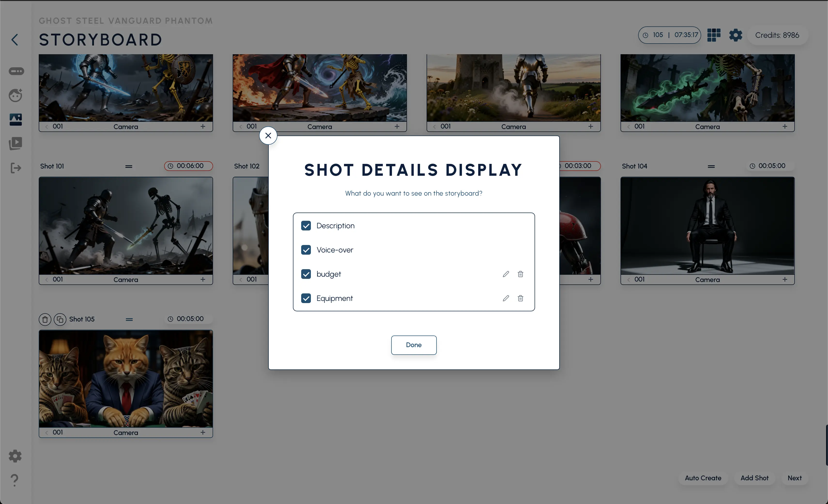Screen dimensions: 828x504
Task: Click the Shot 105 label
Action: (82, 319)
